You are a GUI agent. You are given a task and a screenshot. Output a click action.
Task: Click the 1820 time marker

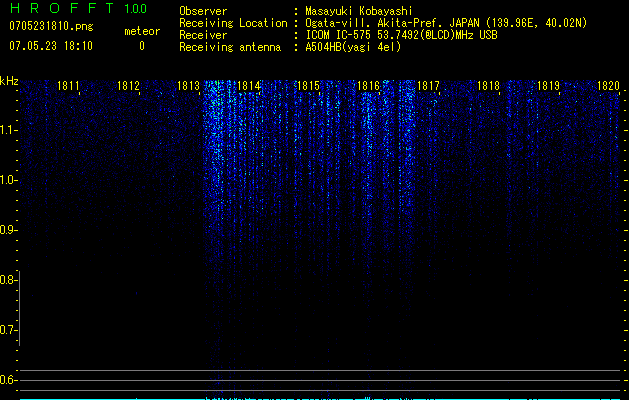[609, 86]
